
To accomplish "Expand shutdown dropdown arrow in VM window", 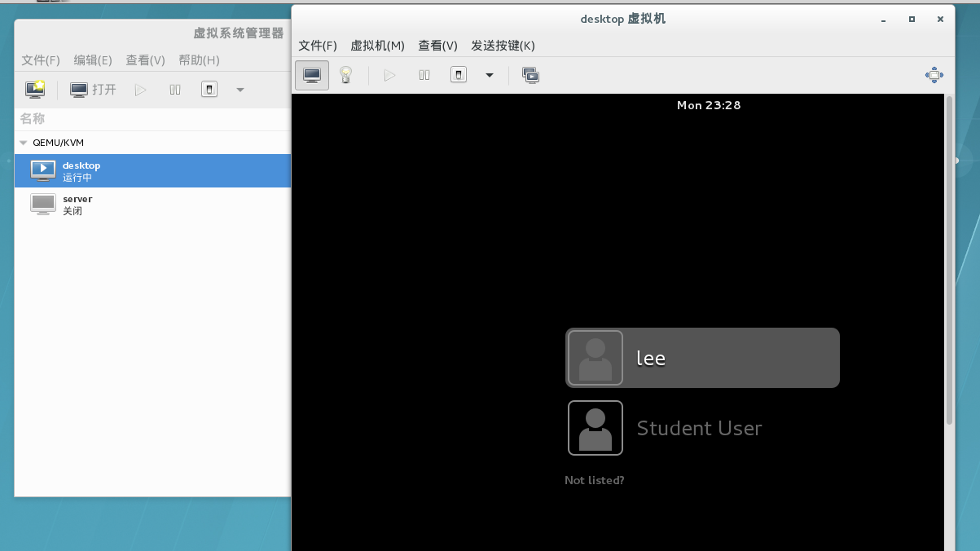I will (x=490, y=75).
